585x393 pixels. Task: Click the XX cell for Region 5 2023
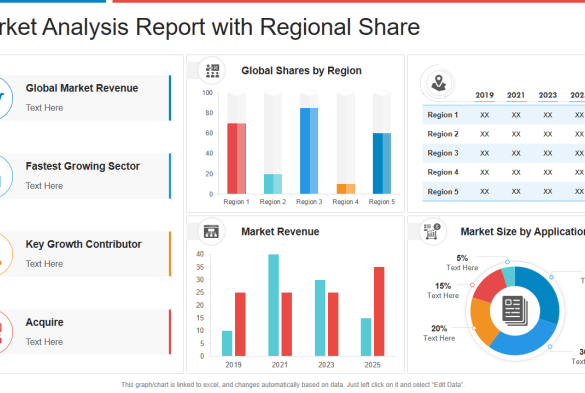coord(547,191)
